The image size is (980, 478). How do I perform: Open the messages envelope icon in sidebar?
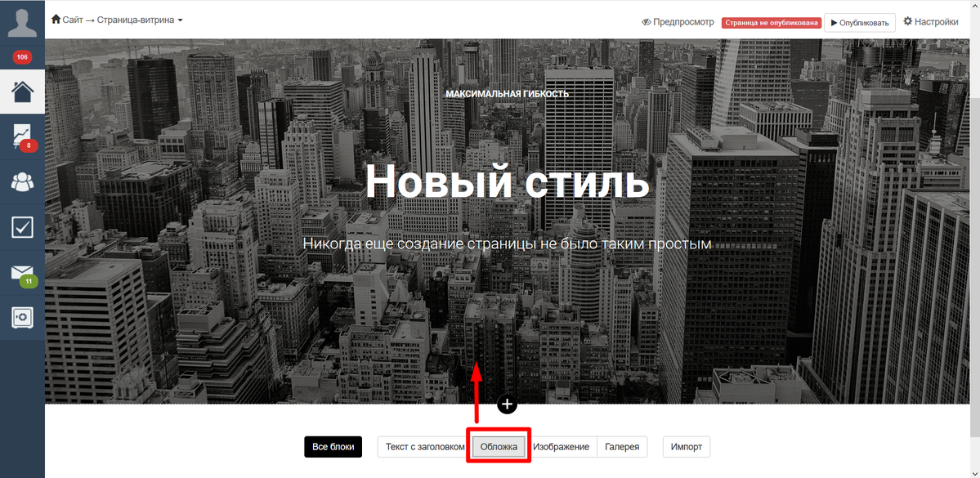[23, 273]
